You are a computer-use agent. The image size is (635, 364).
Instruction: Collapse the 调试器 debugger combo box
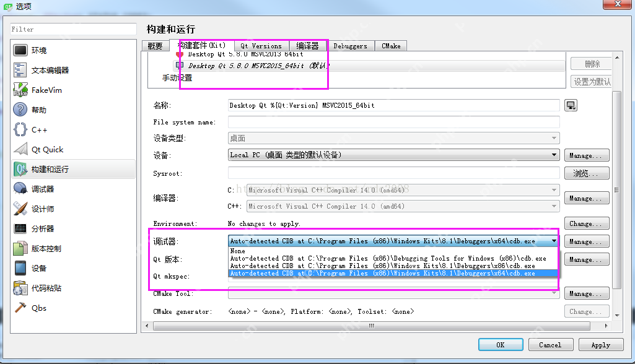pos(393,241)
